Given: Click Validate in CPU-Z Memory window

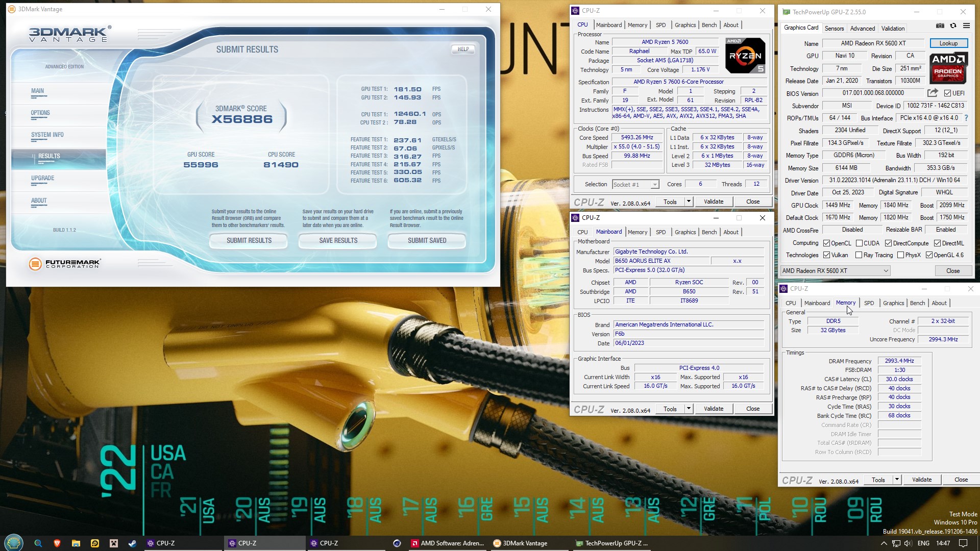Looking at the screenshot, I should click(x=921, y=480).
